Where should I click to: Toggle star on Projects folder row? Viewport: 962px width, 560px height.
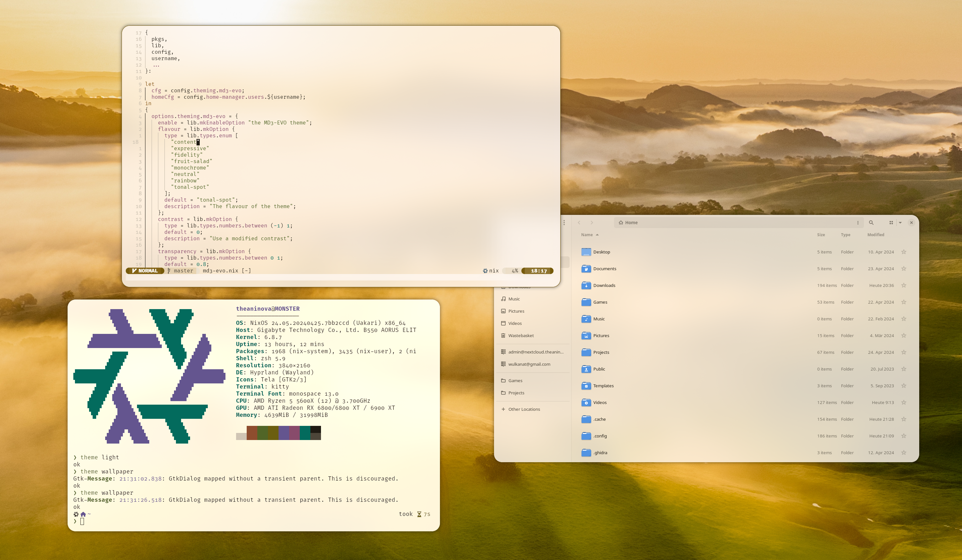pyautogui.click(x=903, y=352)
